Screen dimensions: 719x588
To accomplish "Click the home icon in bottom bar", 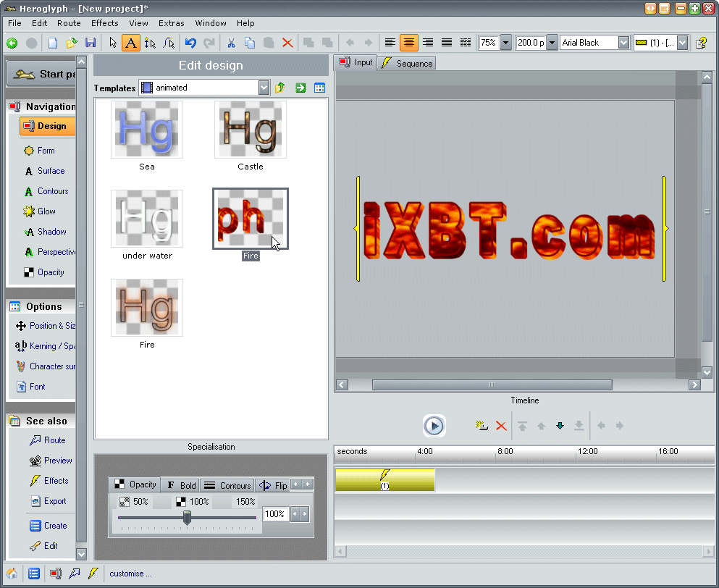I will click(x=12, y=574).
